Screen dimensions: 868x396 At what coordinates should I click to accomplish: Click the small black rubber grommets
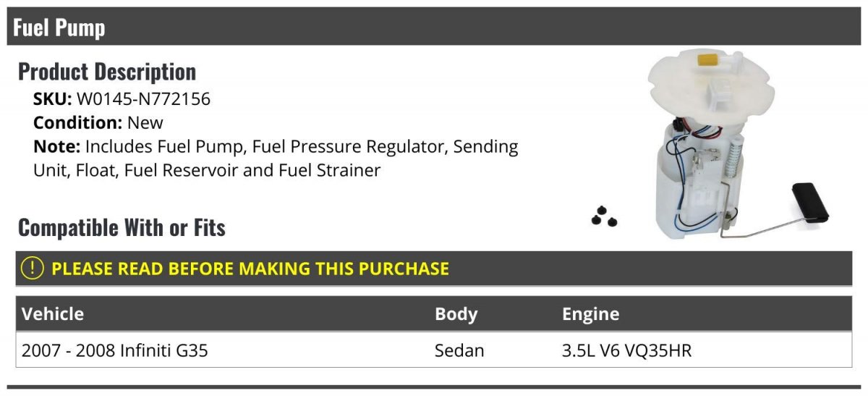pos(604,217)
